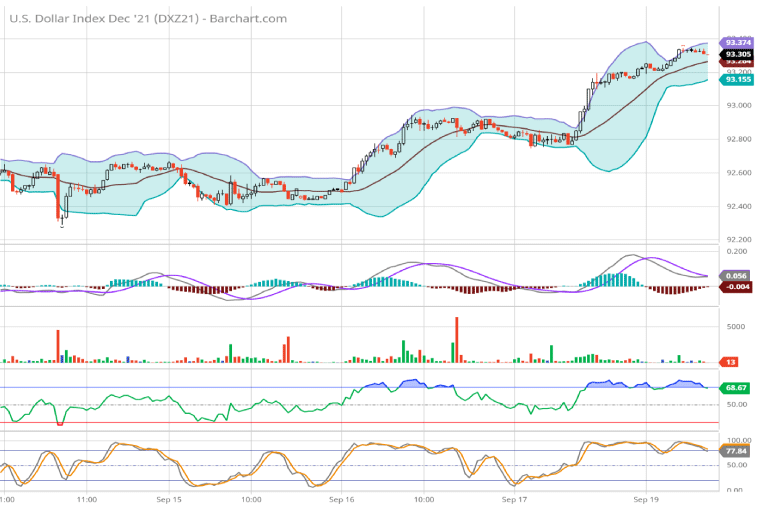Select the 0.200 MACD axis label
The image size is (758, 505).
[737, 252]
